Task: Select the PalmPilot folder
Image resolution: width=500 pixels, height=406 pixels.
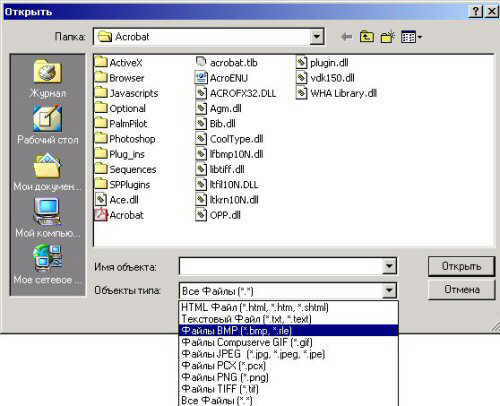Action: 121,124
